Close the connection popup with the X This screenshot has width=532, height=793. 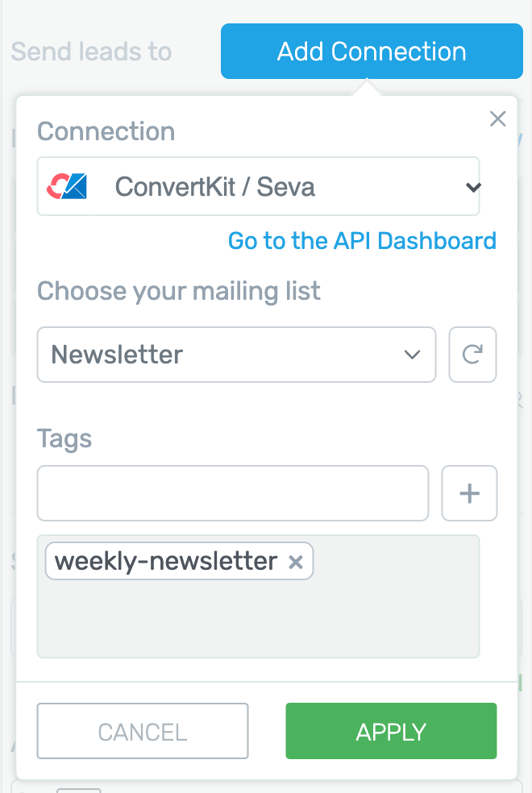click(498, 119)
